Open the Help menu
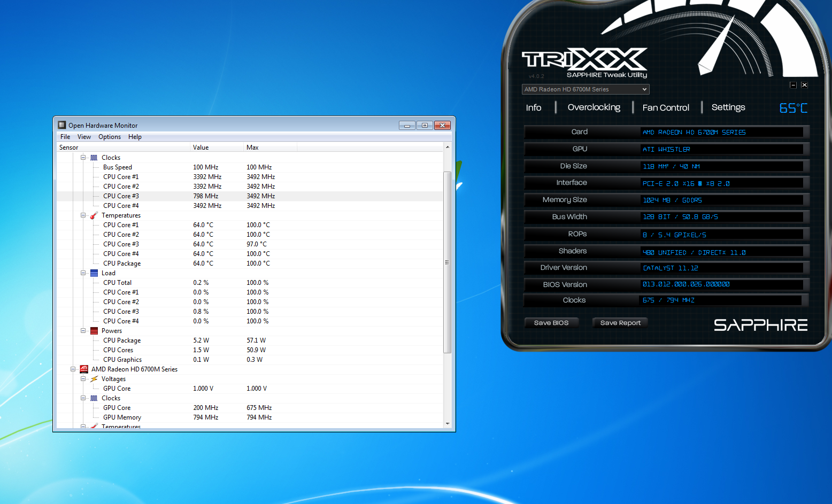The image size is (832, 504). [x=135, y=137]
